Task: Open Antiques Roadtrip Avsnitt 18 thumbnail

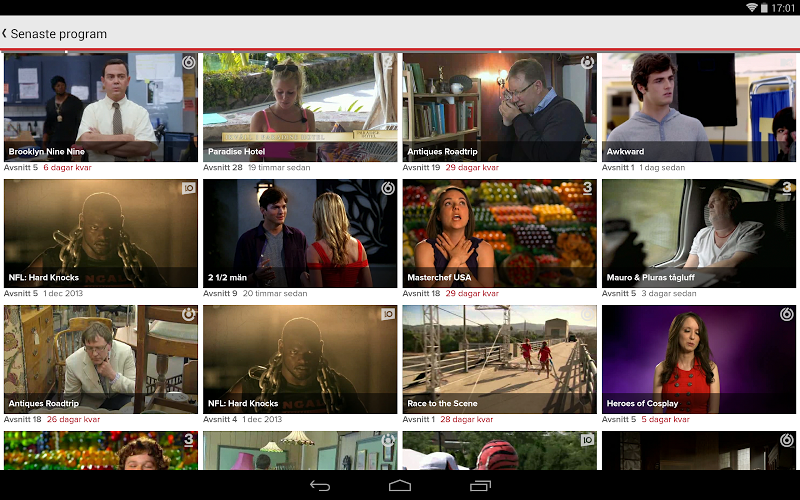Action: click(x=101, y=359)
